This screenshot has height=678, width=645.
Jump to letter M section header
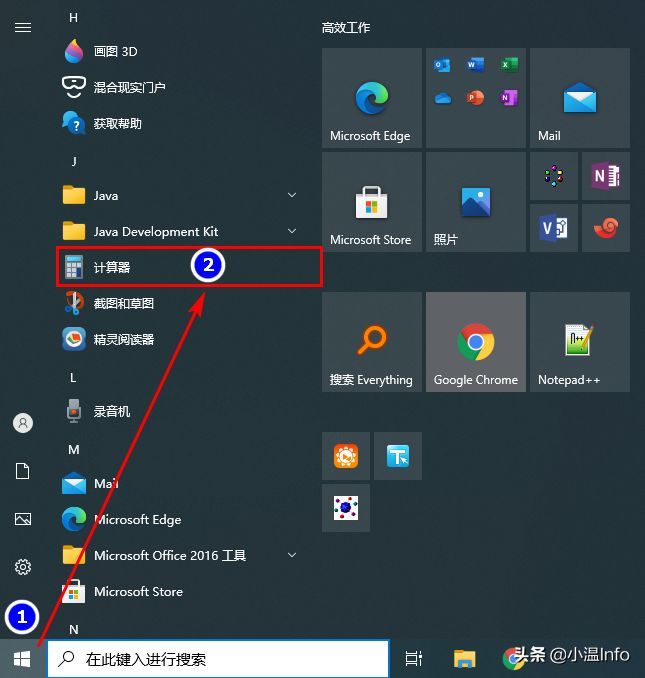(x=74, y=450)
